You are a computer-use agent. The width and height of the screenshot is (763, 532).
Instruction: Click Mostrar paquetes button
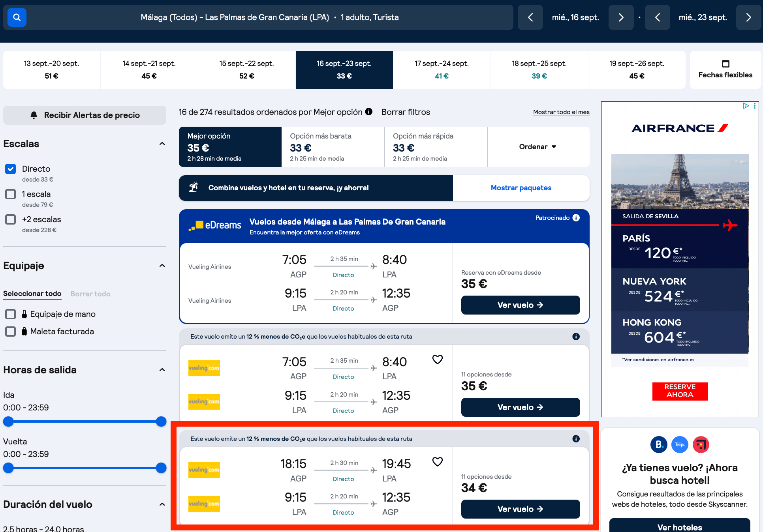521,188
